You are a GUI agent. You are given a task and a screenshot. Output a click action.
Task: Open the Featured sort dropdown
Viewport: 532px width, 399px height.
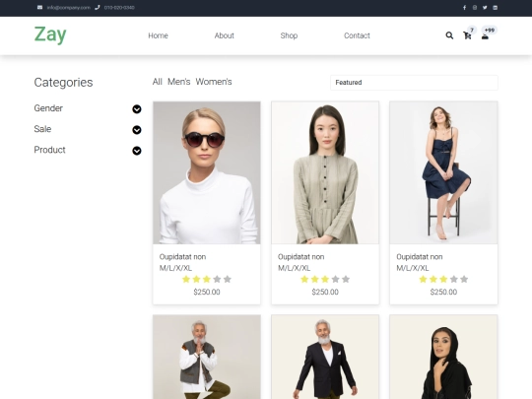tap(414, 83)
